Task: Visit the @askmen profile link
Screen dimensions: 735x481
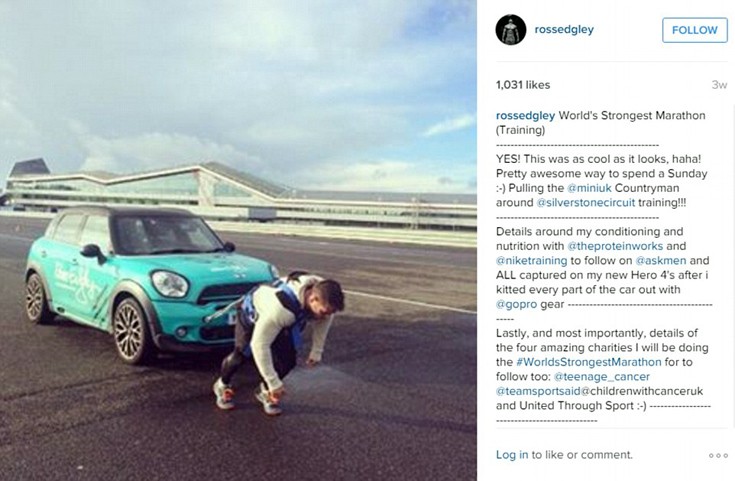Action: point(660,260)
